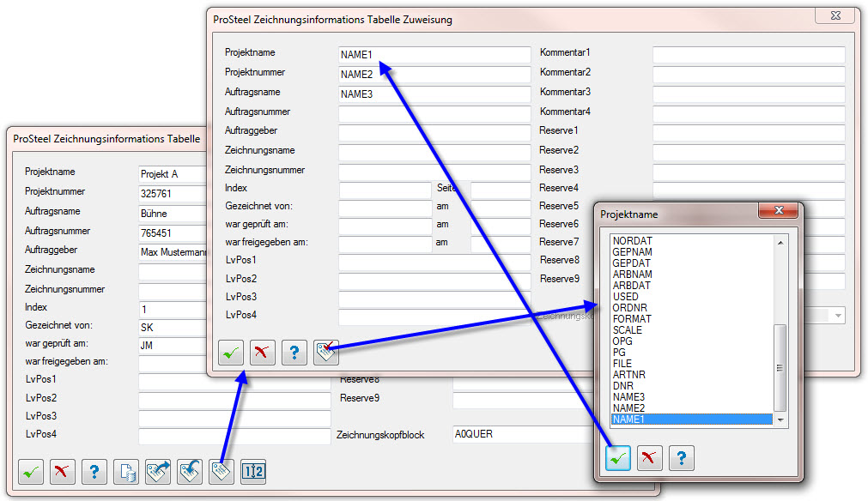This screenshot has width=868, height=501.
Task: Click the Kommentar2 input field
Action: coord(749,74)
